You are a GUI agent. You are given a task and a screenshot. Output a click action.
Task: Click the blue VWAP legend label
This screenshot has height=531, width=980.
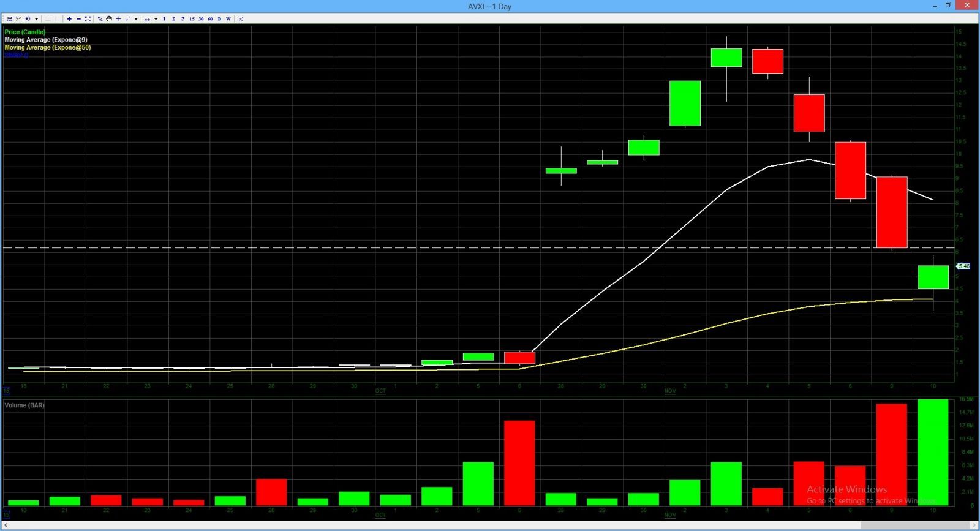click(17, 55)
